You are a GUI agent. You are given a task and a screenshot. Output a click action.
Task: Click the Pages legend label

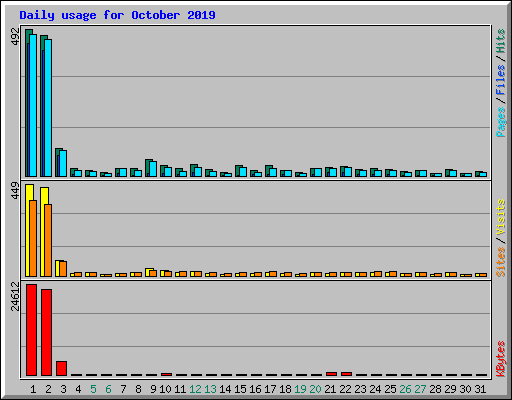(500, 122)
